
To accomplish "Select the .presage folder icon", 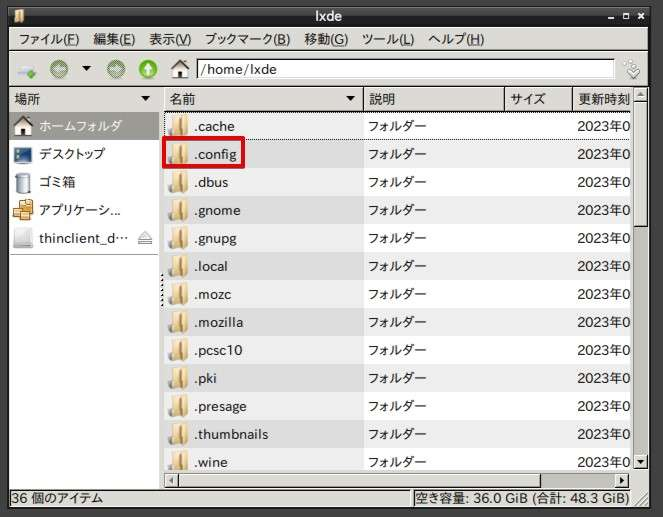I will (178, 406).
